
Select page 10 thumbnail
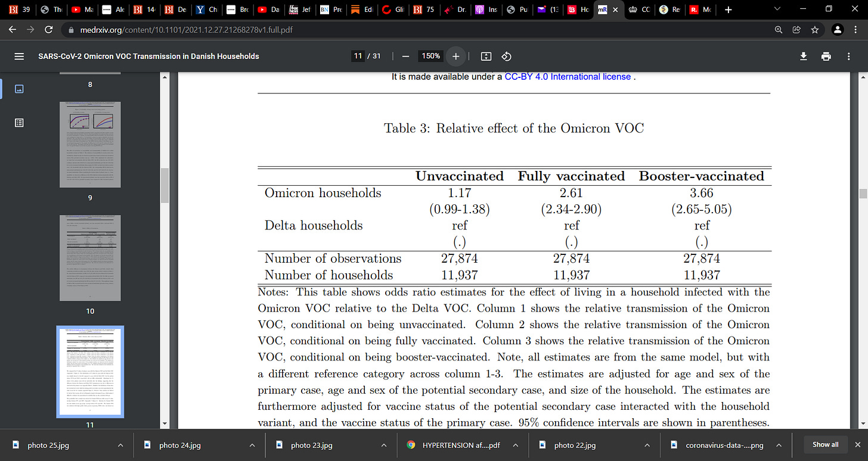tap(90, 257)
